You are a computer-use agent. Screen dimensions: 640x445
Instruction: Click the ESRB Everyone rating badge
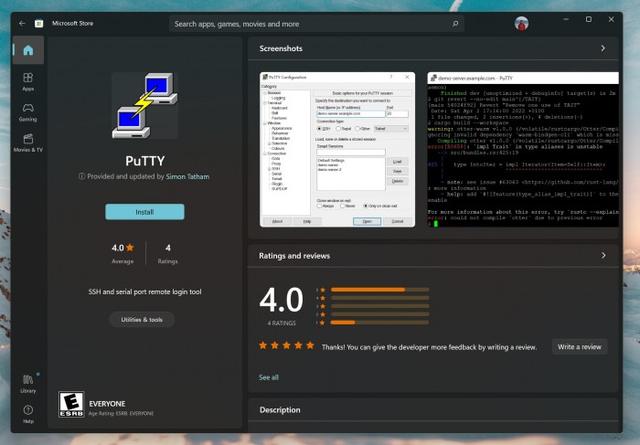(71, 404)
